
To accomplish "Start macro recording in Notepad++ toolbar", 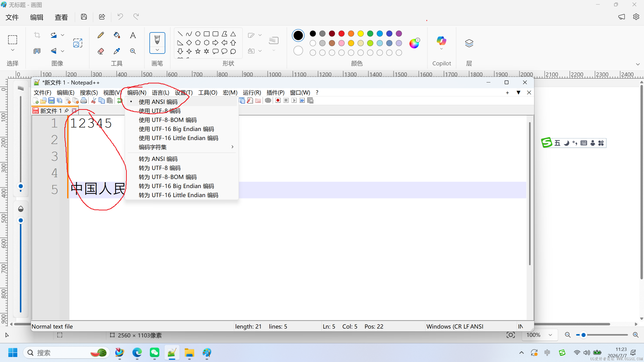I will pos(278,101).
